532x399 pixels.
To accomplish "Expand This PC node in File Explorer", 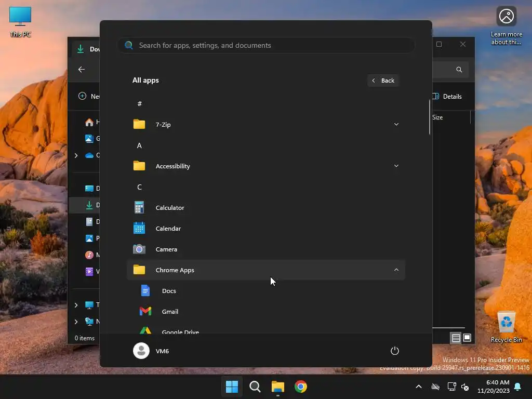I will (76, 304).
